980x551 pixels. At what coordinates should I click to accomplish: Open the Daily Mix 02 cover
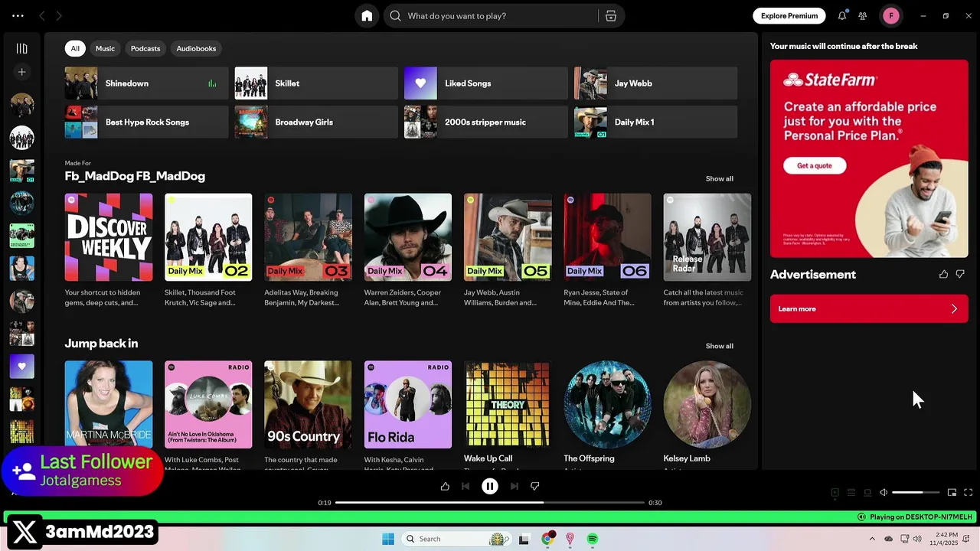[x=208, y=237]
